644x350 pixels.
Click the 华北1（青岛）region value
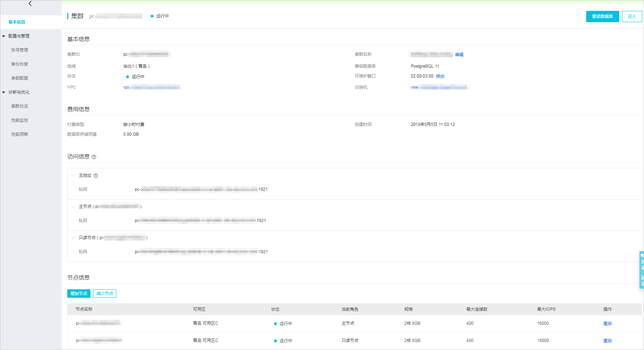(x=137, y=66)
